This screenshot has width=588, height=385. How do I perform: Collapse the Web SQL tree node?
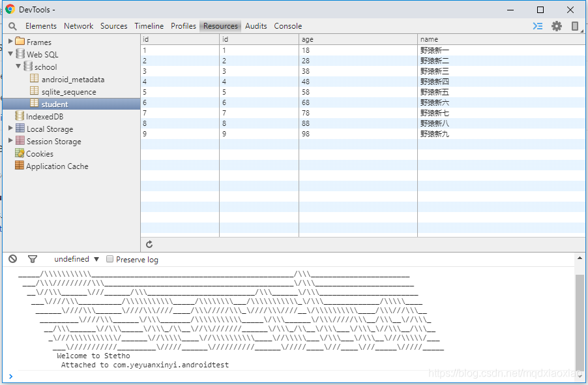tap(10, 54)
